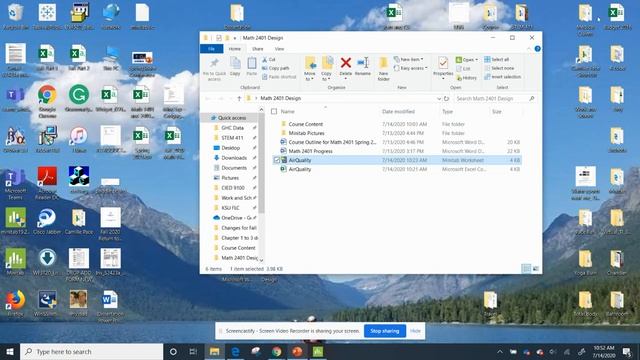Image resolution: width=640 pixels, height=360 pixels.
Task: Click the Refresh icon beside address bar
Action: (447, 98)
